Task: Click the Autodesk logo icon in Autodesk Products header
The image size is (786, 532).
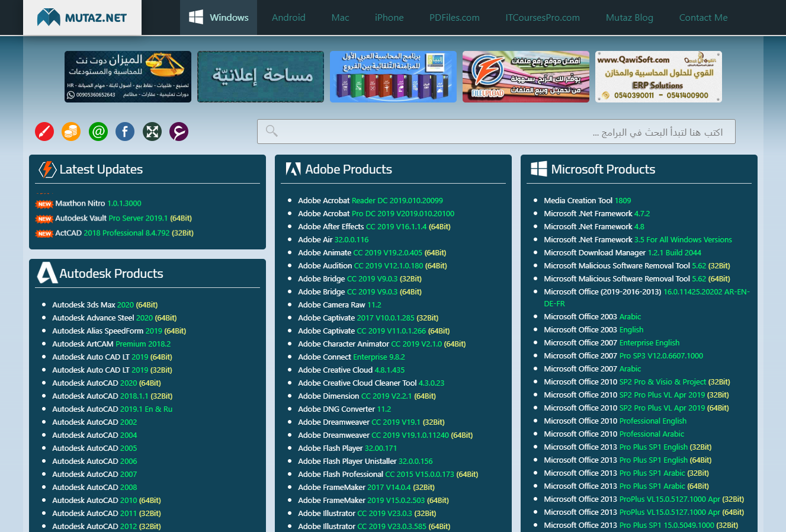Action: pos(47,273)
